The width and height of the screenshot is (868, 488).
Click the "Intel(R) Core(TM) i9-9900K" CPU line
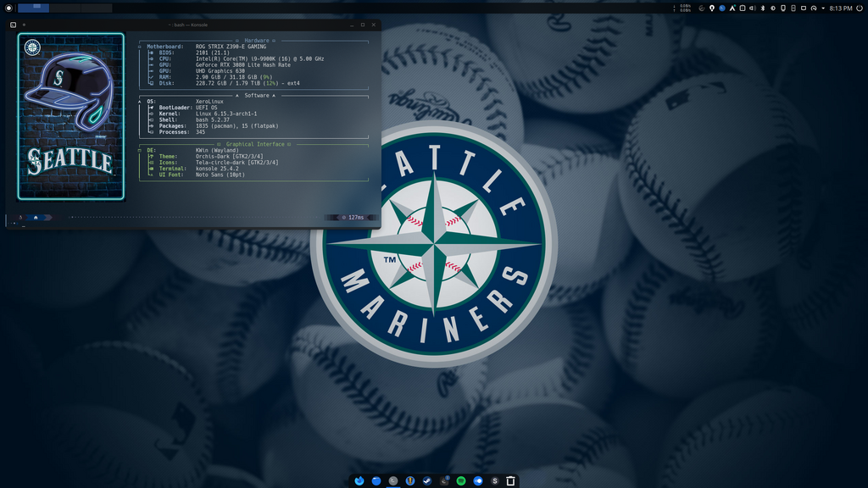point(259,58)
